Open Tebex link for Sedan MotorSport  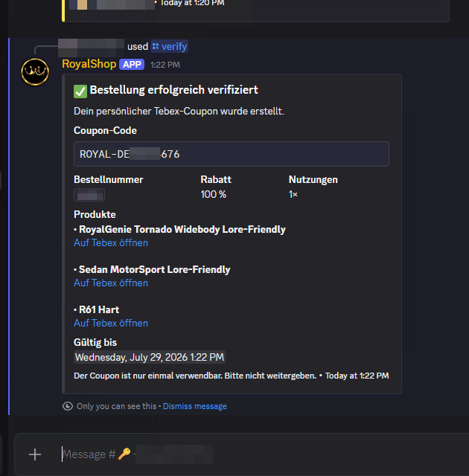[111, 283]
